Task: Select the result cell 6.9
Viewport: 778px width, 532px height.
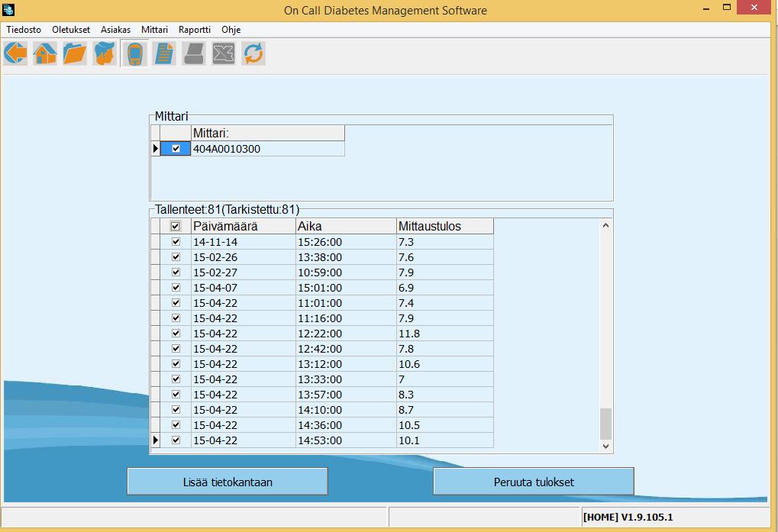Action: pyautogui.click(x=445, y=287)
